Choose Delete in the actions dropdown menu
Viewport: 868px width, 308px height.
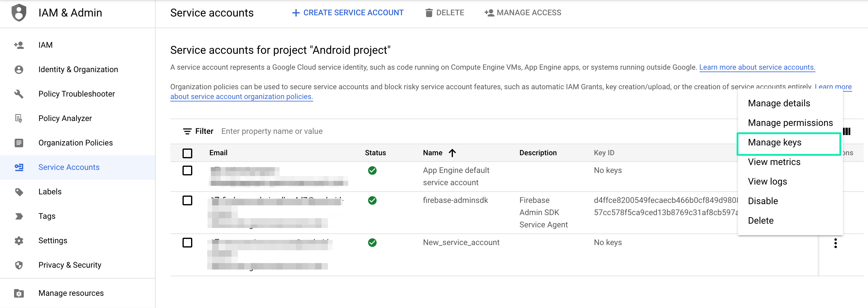pos(790,221)
